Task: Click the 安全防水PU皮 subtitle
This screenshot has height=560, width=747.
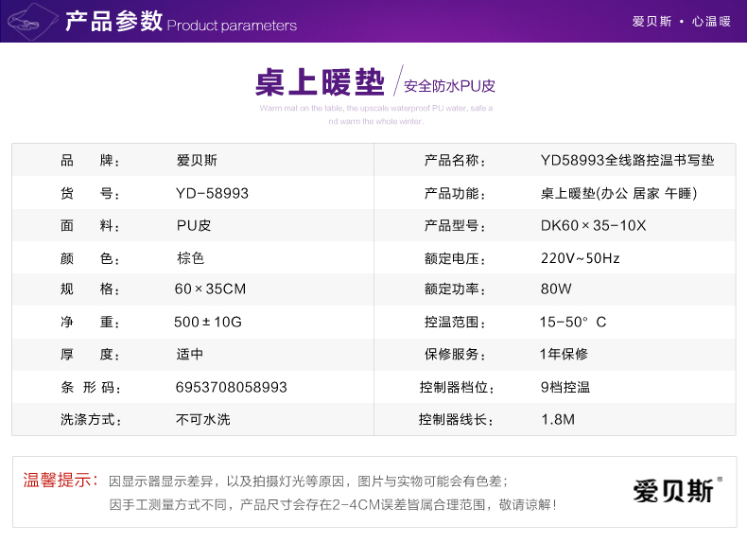Action: (x=449, y=86)
